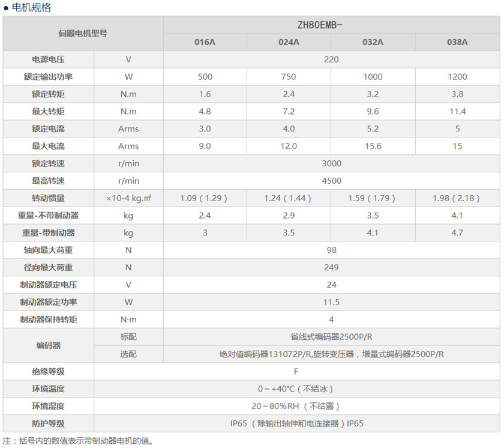Click the 15.6 maximum current value
The image size is (504, 448).
pyautogui.click(x=373, y=146)
